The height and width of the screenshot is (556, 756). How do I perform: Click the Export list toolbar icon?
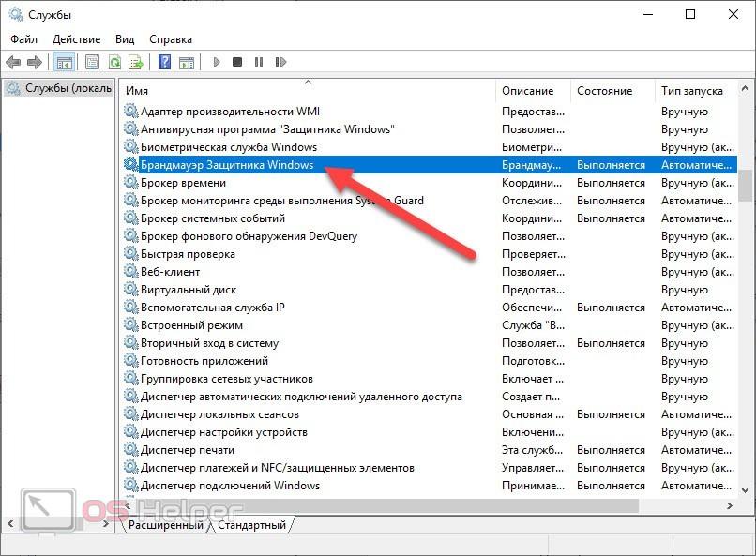click(136, 63)
